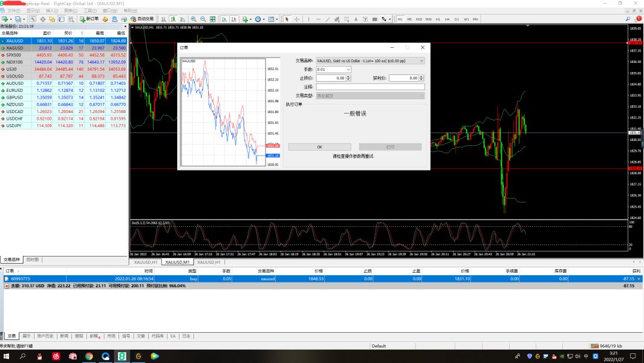Screen dimensions: 644x363
Task: Open Windows Start menu
Action: (x=6, y=356)
